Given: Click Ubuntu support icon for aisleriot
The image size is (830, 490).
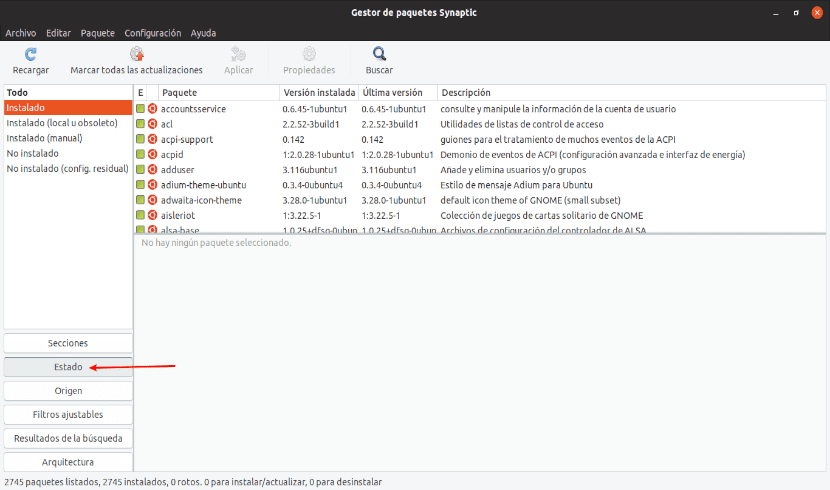Looking at the screenshot, I should tap(152, 215).
